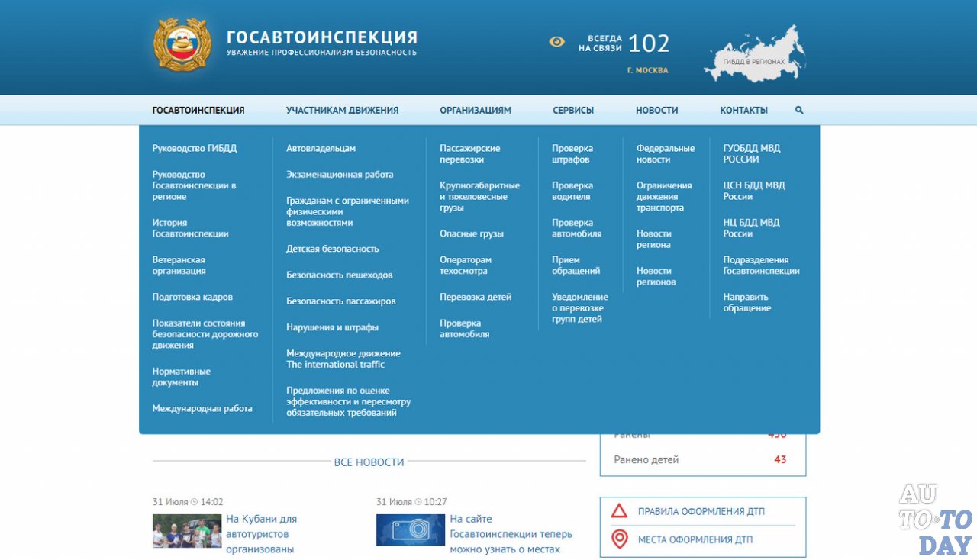The height and width of the screenshot is (560, 977).
Task: Open the КОНТАКТЫ menu
Action: [743, 110]
